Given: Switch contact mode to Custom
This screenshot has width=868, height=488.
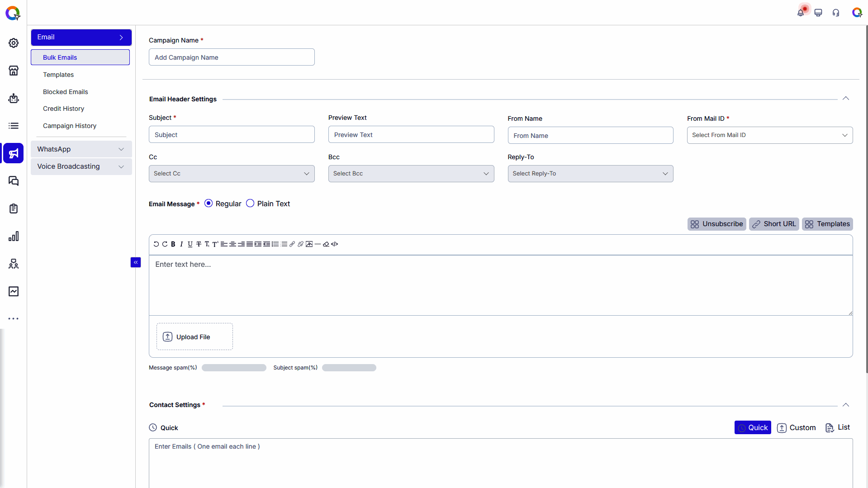Looking at the screenshot, I should click(x=796, y=428).
